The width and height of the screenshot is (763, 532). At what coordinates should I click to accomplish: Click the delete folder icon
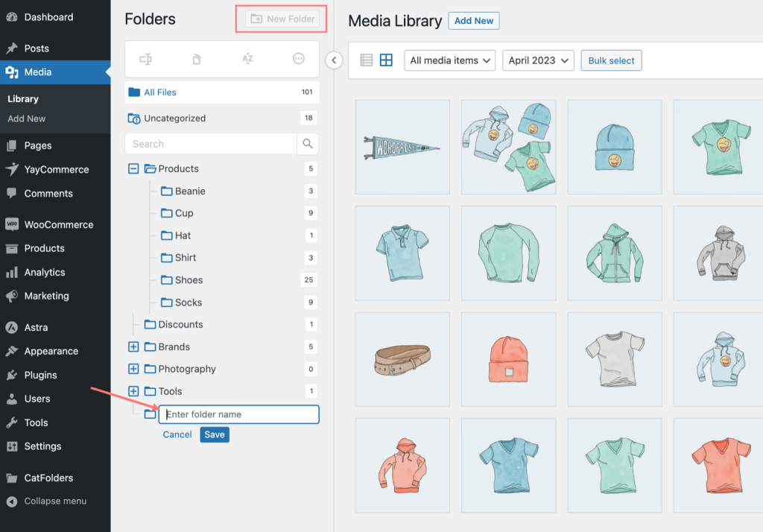tap(197, 60)
